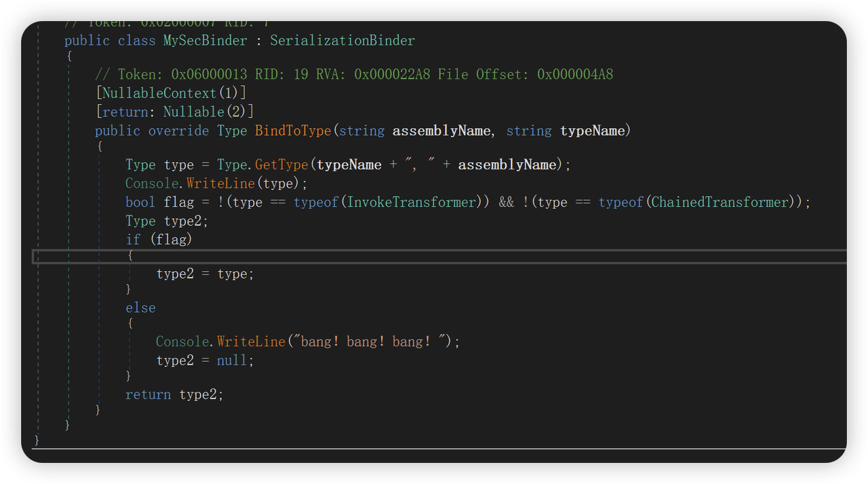
Task: Click the BindToType method name
Action: [293, 131]
